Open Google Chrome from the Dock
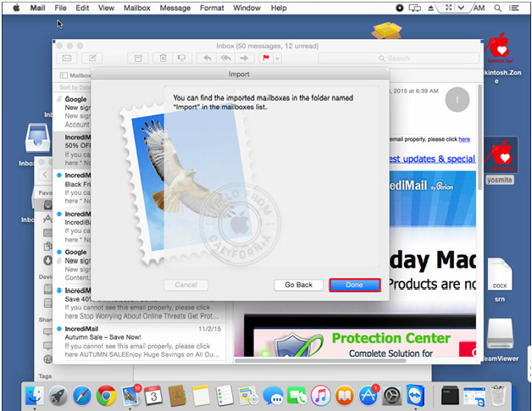This screenshot has height=411, width=532. [x=106, y=394]
